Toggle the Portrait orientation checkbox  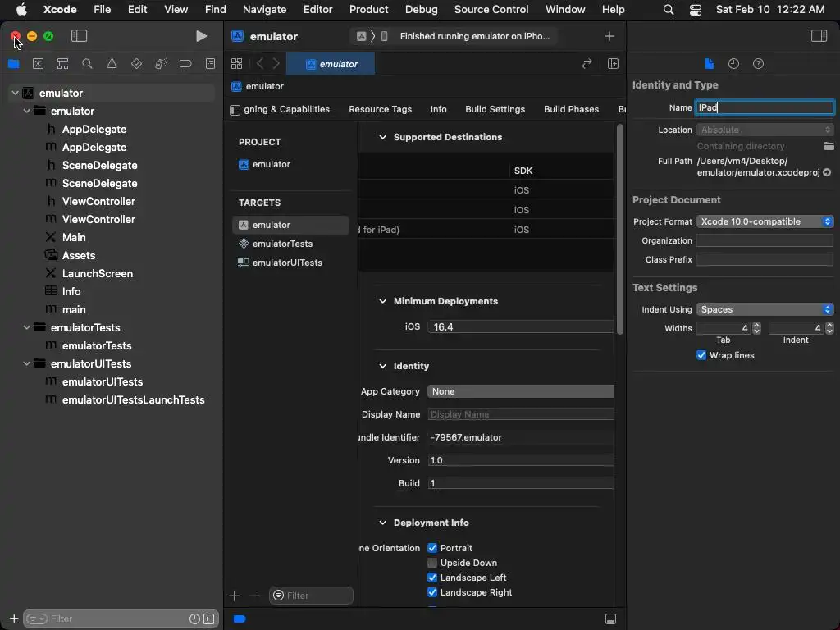click(432, 548)
